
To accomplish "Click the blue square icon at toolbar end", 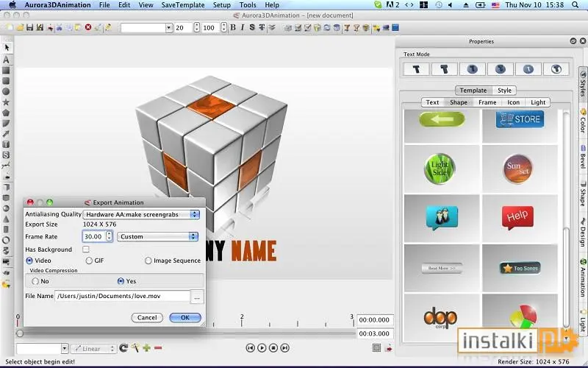I will [x=395, y=27].
